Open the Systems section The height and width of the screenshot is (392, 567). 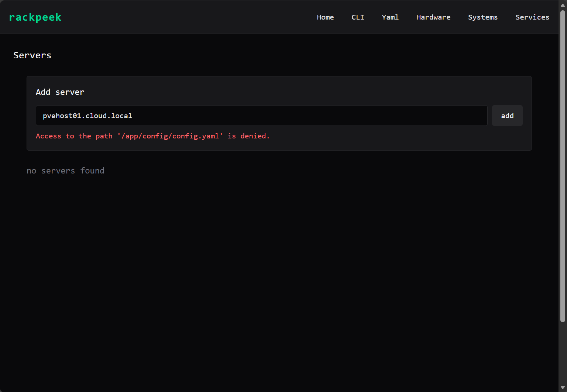tap(483, 17)
